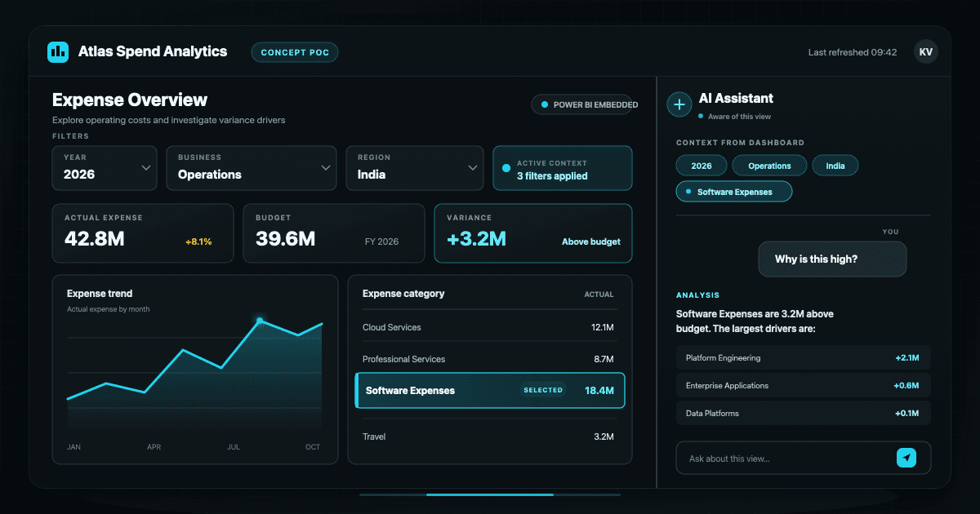Click the Active Context filters applied card
The height and width of the screenshot is (514, 980).
coord(563,168)
